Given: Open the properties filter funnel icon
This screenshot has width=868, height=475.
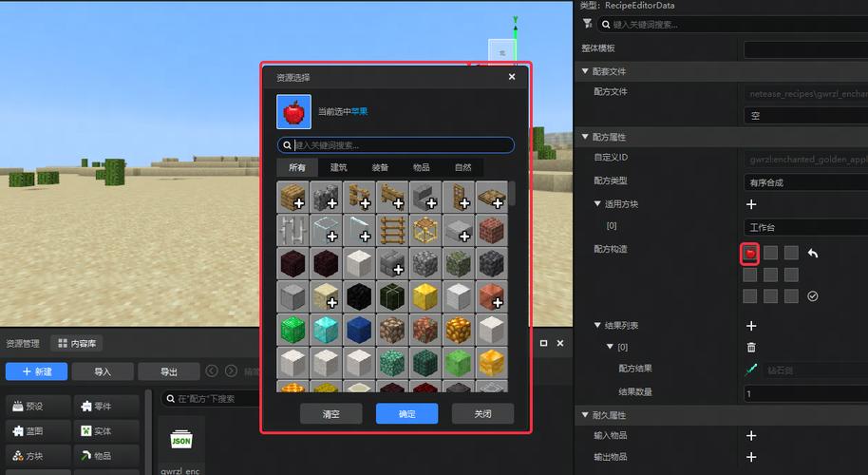Looking at the screenshot, I should coord(587,23).
